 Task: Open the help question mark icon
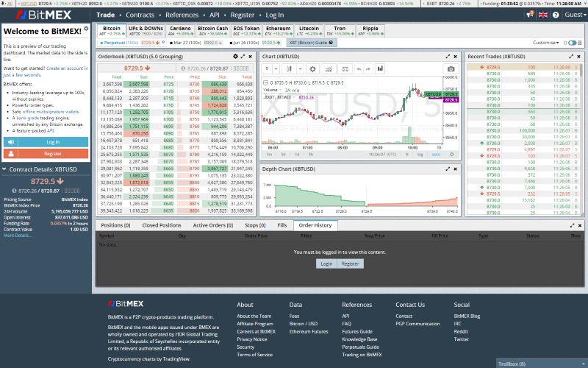point(556,15)
